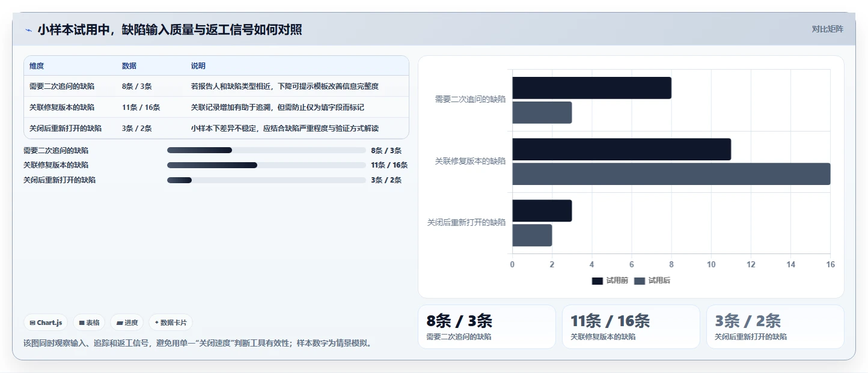Click the footnote starting 该图同时观察输入

click(199, 344)
